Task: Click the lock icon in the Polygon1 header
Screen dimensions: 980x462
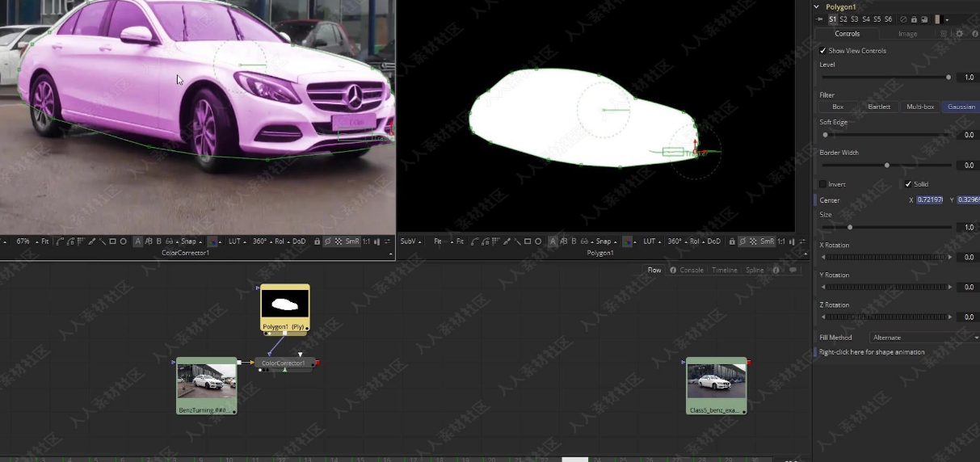Action: (914, 19)
